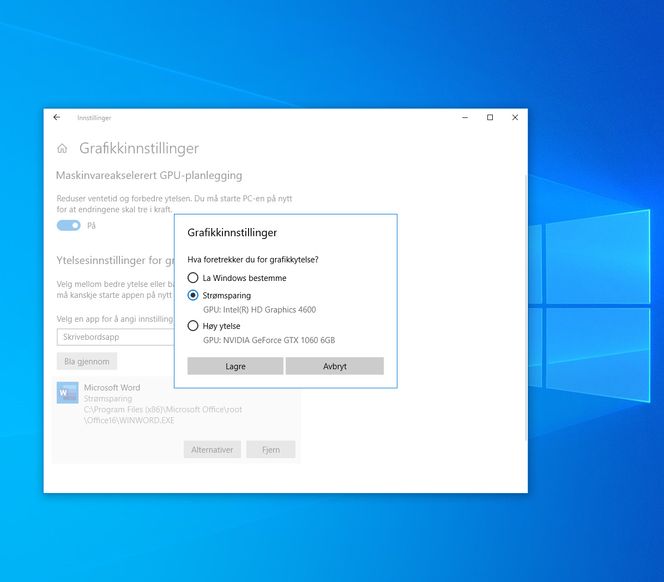
Task: Click the dialog title Grafikkinnstillinger
Action: [232, 233]
